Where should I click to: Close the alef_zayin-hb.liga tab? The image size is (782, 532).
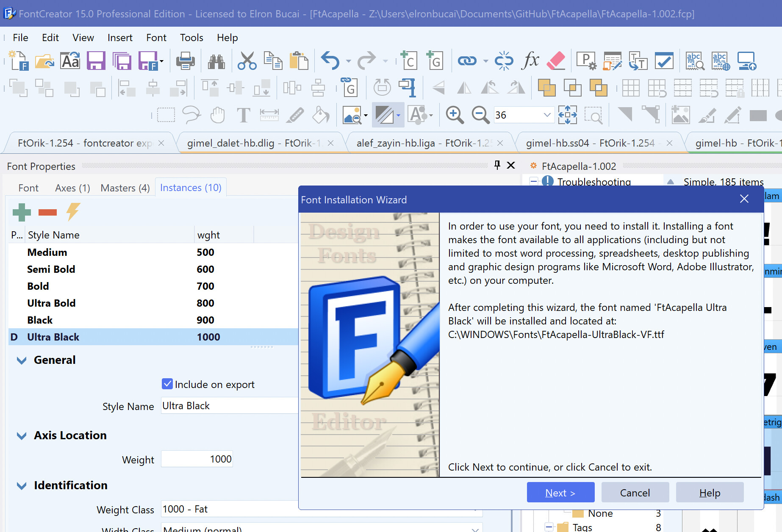click(500, 143)
